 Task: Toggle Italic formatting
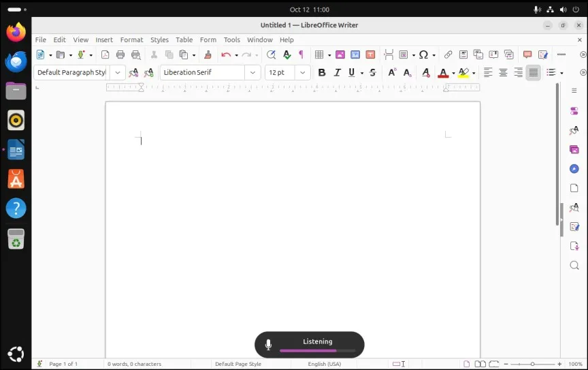[337, 72]
